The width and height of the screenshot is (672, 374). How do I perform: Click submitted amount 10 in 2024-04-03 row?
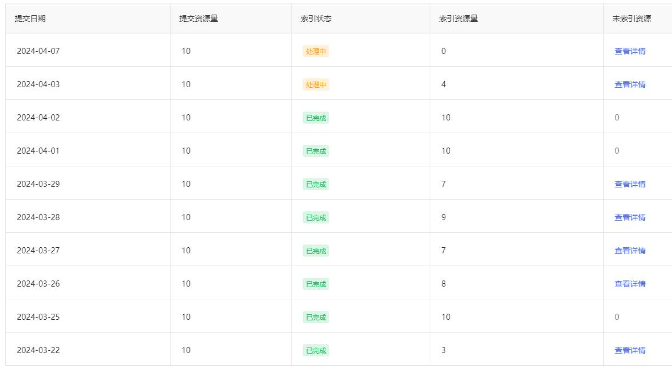click(186, 84)
